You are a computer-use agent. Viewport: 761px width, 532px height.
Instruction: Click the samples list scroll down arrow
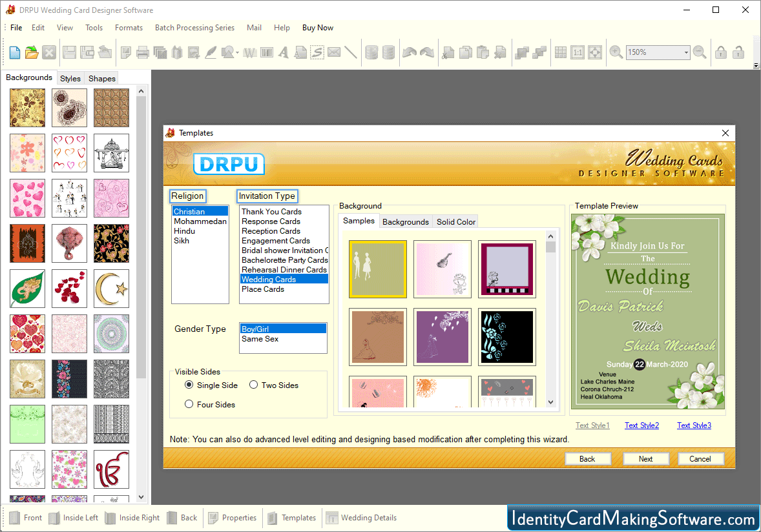[x=550, y=402]
